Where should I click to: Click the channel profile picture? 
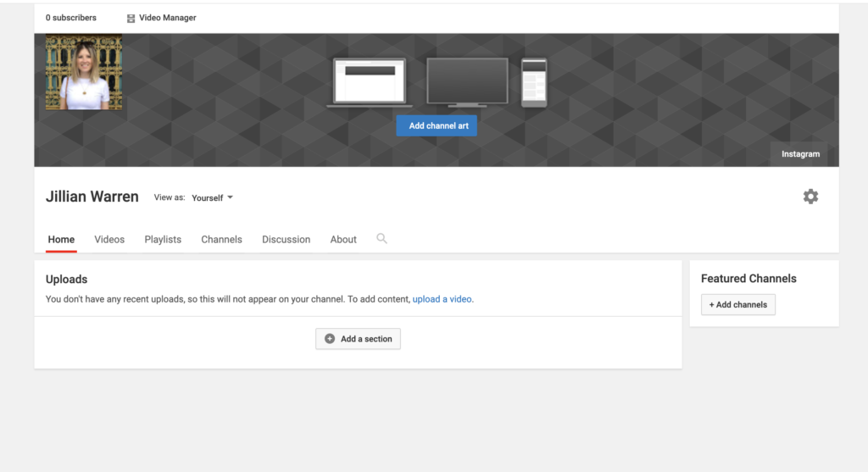84,72
